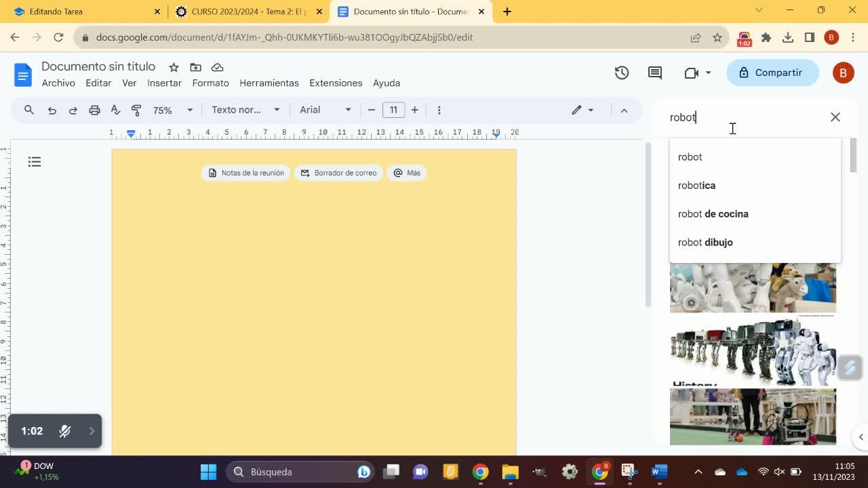868x488 pixels.
Task: Open the text style dropdown
Action: point(245,110)
